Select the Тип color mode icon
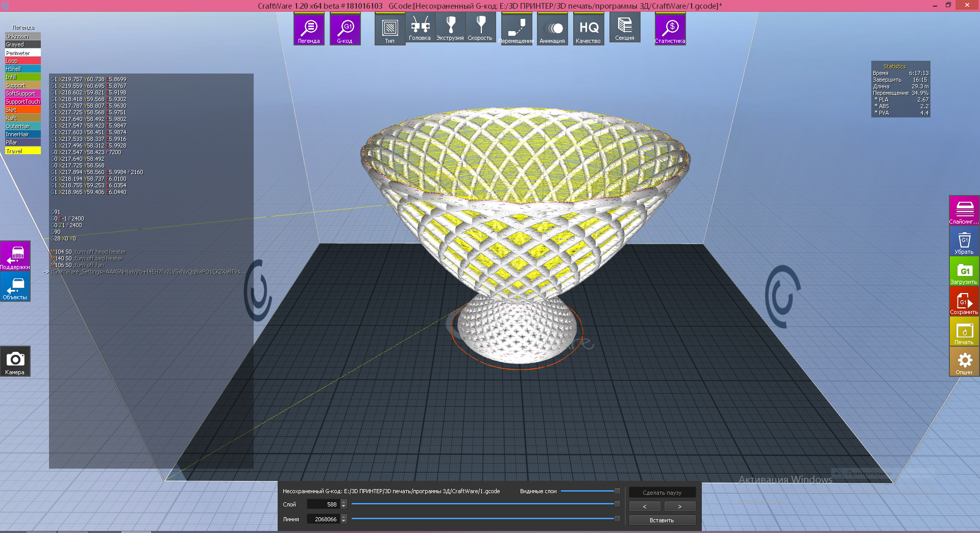Image resolution: width=980 pixels, height=533 pixels. point(390,30)
